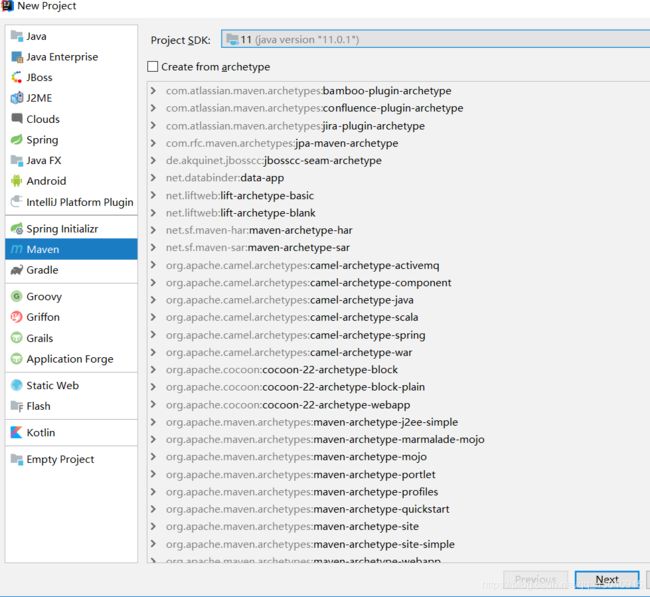This screenshot has width=650, height=597.
Task: Select Spring Initializr project type
Action: click(x=71, y=228)
